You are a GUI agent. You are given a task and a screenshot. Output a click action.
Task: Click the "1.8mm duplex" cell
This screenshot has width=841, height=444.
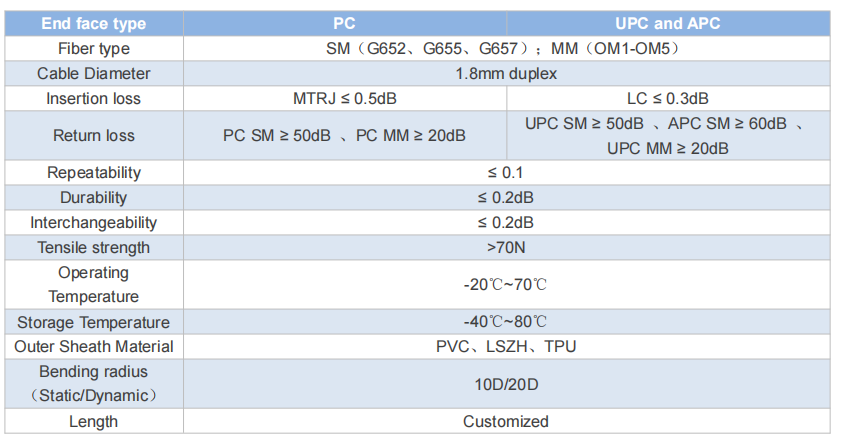pyautogui.click(x=505, y=74)
